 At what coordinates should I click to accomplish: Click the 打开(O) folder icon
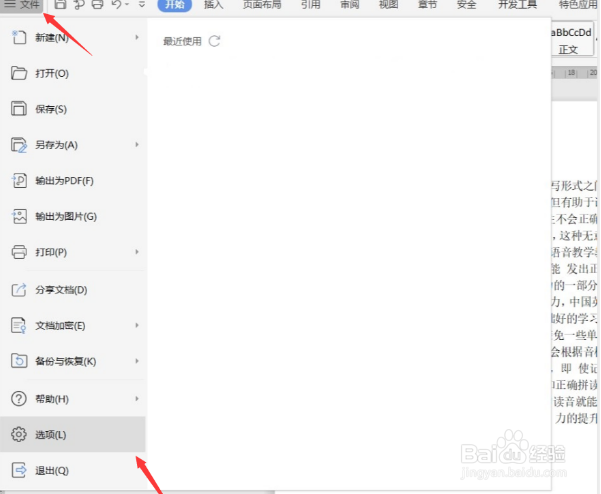19,73
